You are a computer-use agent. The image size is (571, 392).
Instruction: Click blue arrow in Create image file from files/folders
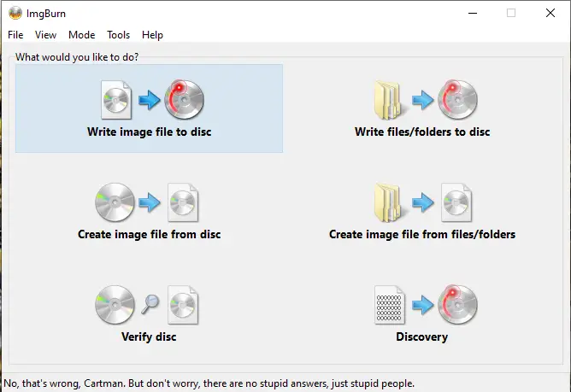423,202
